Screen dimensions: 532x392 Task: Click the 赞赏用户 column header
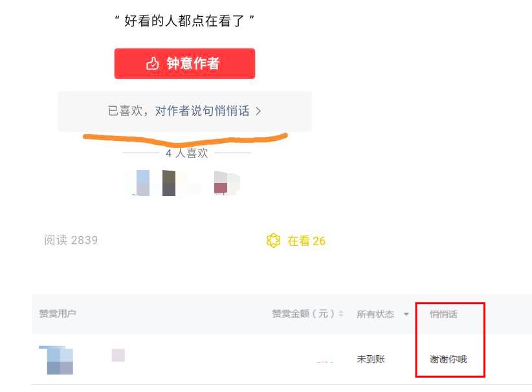[x=58, y=314]
